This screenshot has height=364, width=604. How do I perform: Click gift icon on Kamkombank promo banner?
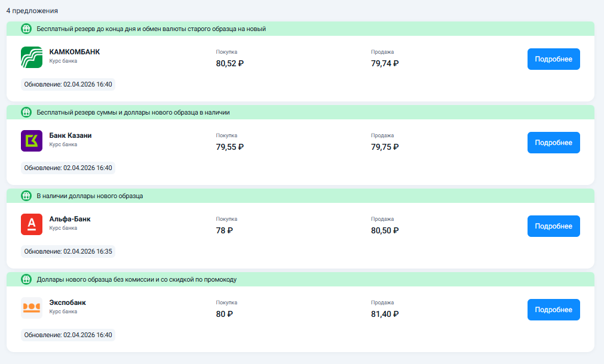click(26, 29)
